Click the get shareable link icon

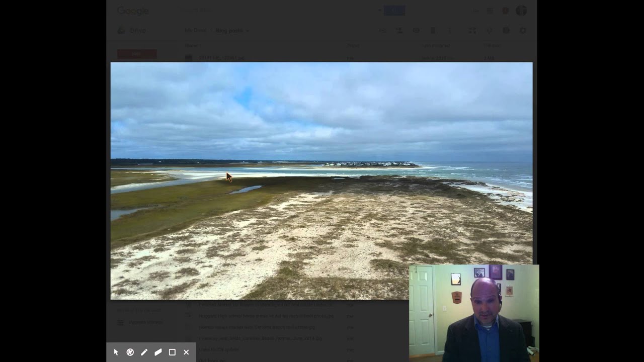(382, 31)
